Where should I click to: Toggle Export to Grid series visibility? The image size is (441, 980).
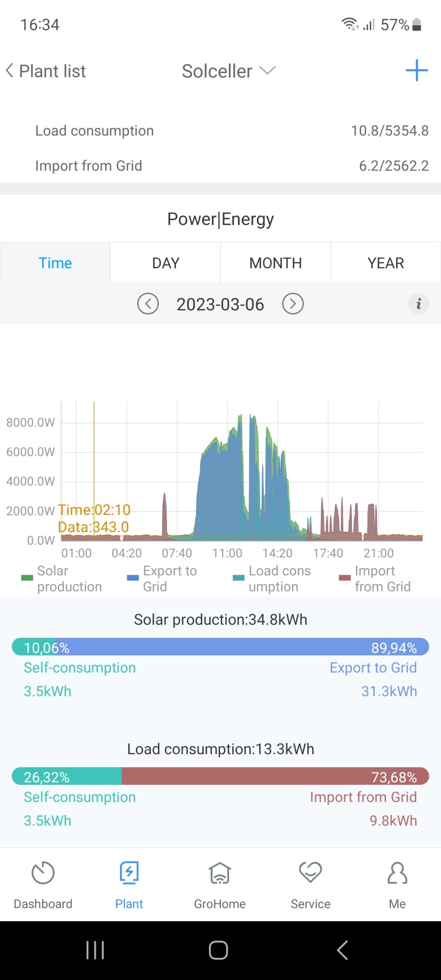(163, 579)
